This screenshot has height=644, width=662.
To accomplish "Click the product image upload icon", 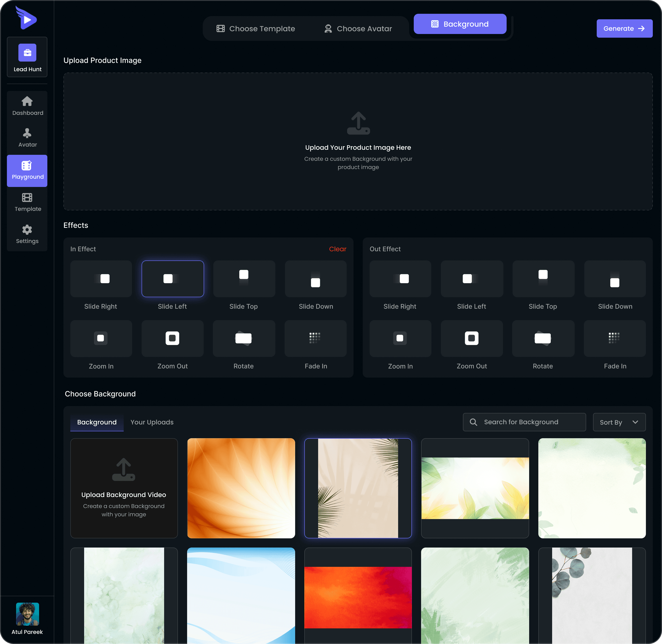I will (x=358, y=123).
